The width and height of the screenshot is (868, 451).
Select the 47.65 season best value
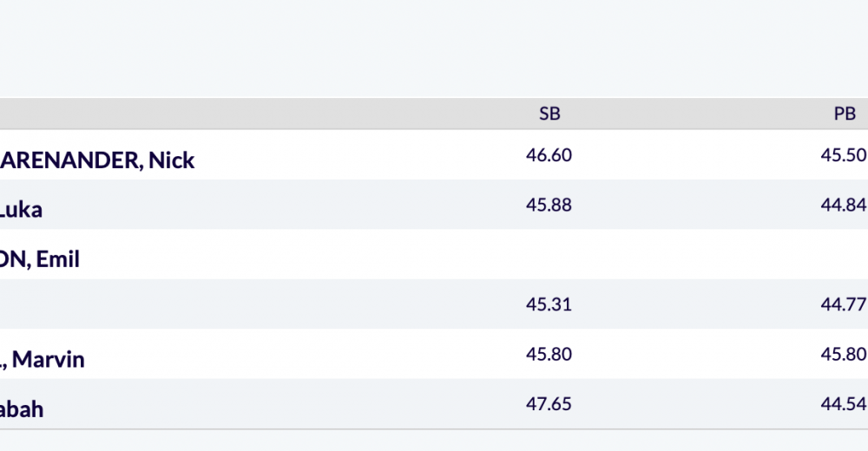(x=549, y=404)
